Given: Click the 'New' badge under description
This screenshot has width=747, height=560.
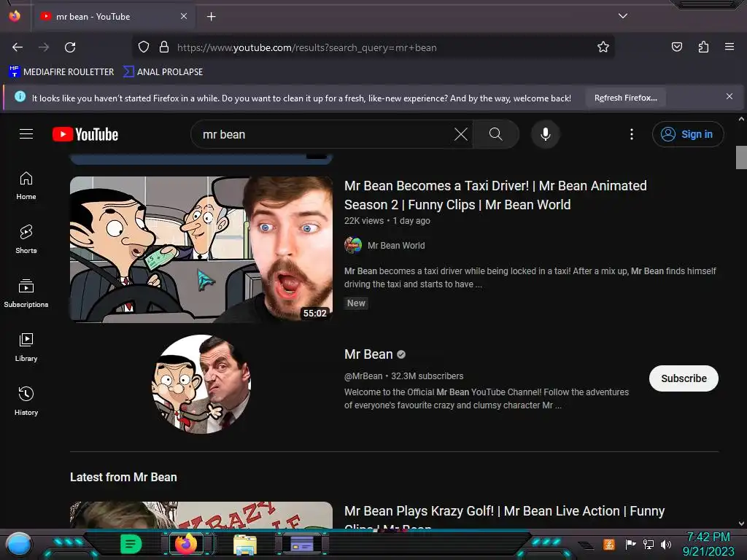Looking at the screenshot, I should (x=356, y=303).
